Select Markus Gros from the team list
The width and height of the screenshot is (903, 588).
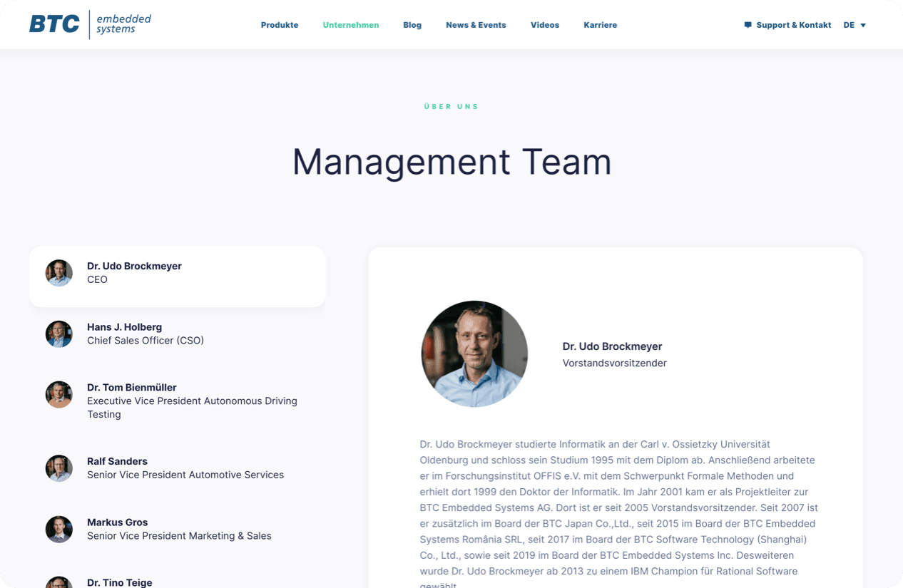click(x=178, y=529)
